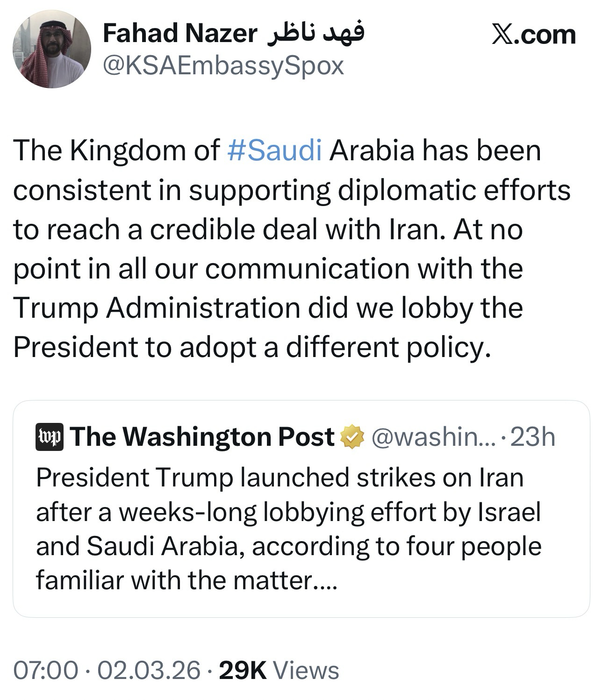
Task: Click the 07:00 post time
Action: [x=46, y=671]
